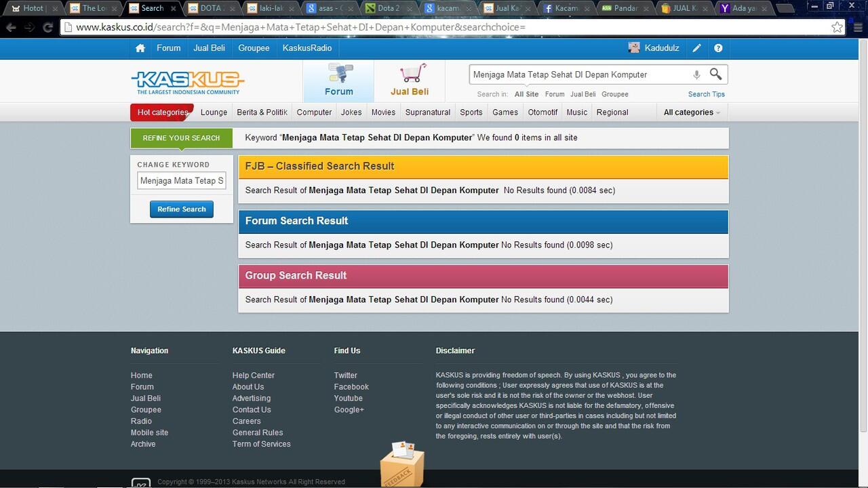Image resolution: width=868 pixels, height=488 pixels.
Task: Switch to the Jual Ka browser tab
Action: click(x=508, y=8)
